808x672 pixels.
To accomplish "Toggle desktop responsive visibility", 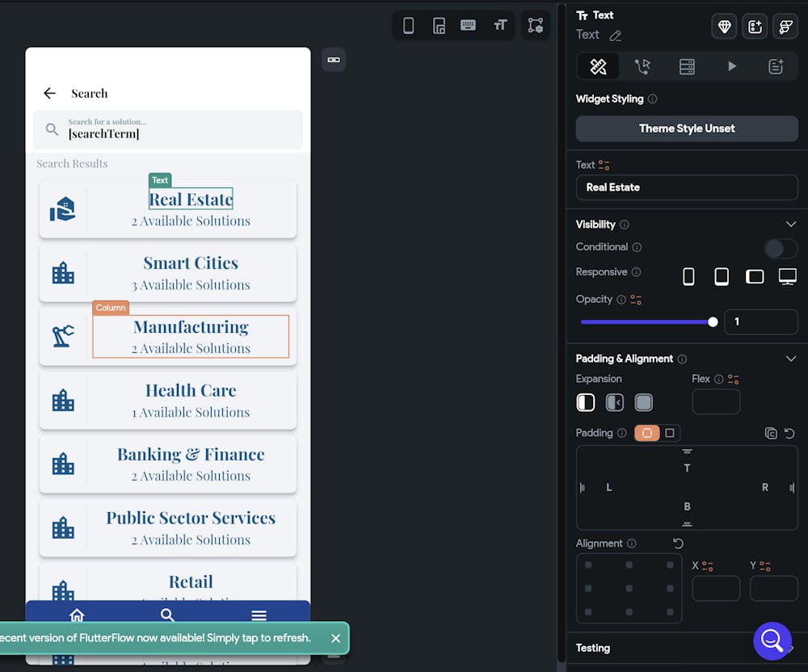I will 787,276.
